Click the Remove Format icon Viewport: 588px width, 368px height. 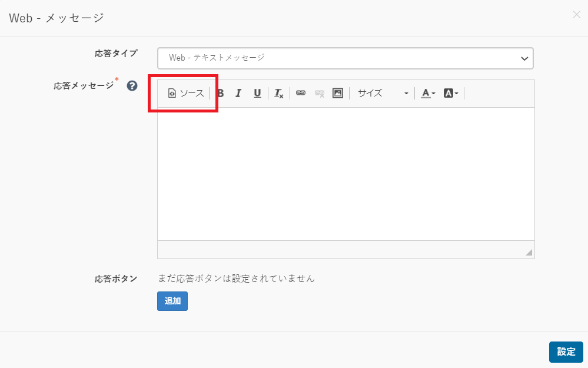coord(278,93)
